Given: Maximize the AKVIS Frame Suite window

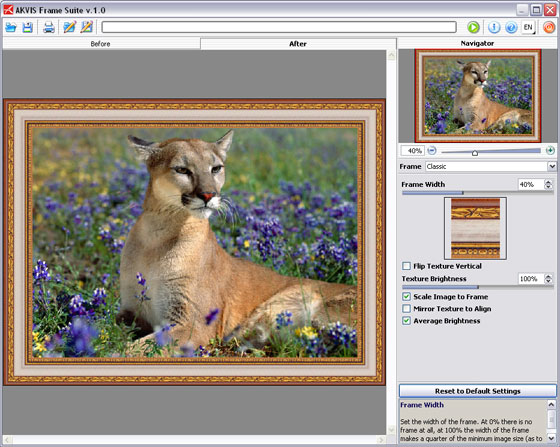Looking at the screenshot, I should click(536, 10).
